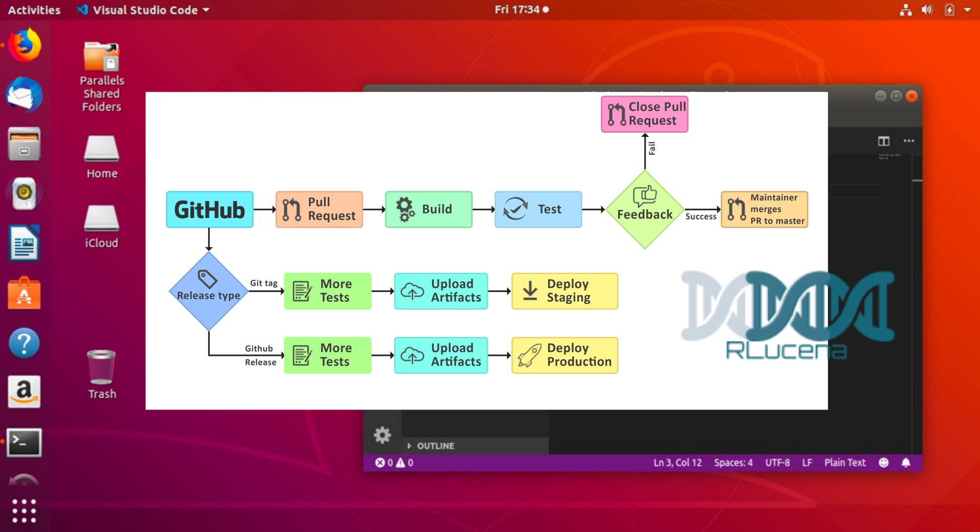This screenshot has width=980, height=532.
Task: Open the Help icon in the dock
Action: coord(24,343)
